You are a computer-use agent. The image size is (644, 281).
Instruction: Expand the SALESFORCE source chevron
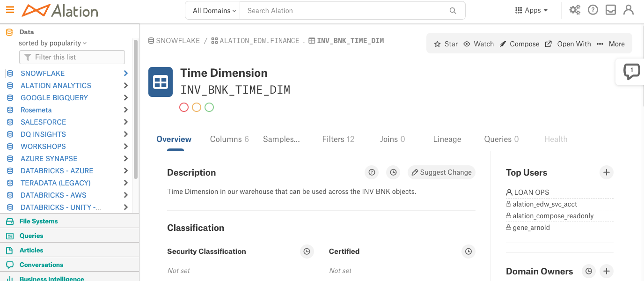125,122
